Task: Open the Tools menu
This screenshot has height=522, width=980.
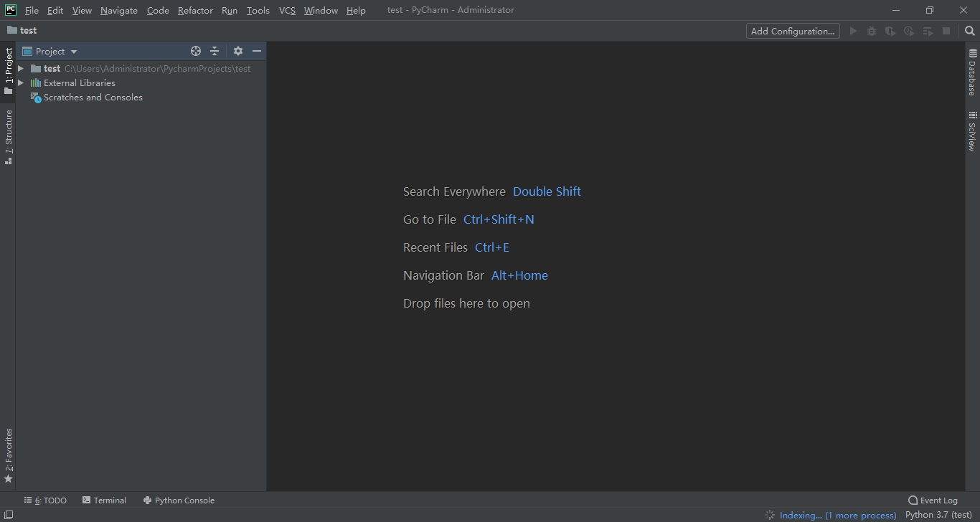Action: pos(258,10)
